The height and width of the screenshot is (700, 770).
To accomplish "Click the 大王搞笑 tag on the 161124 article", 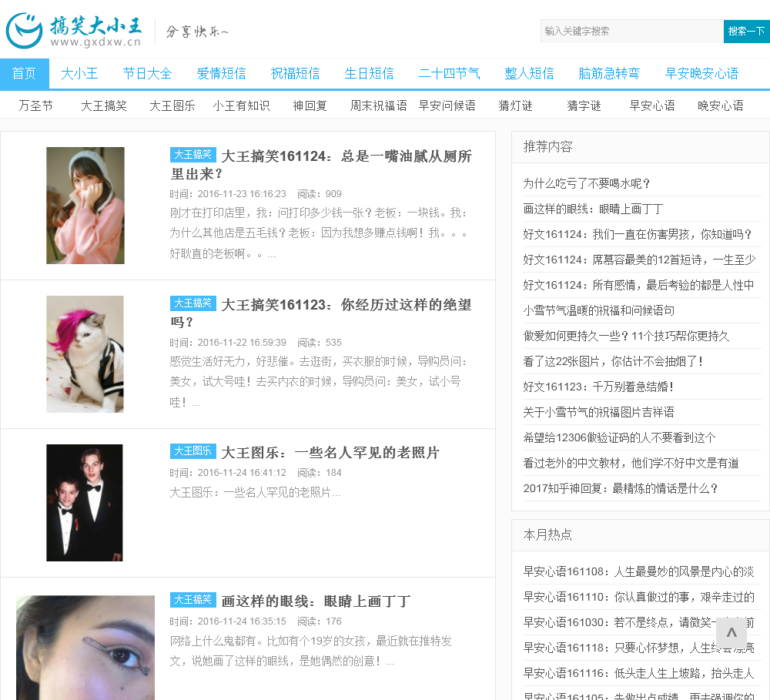I will point(193,154).
